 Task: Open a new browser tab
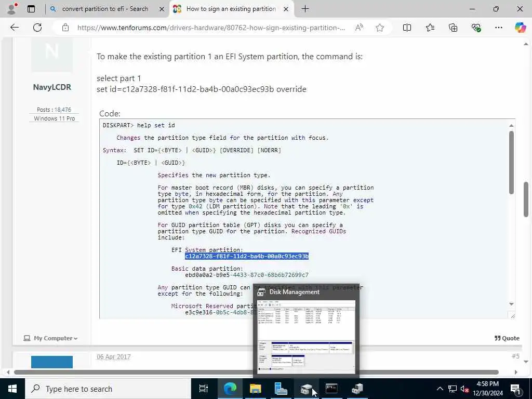tap(305, 9)
